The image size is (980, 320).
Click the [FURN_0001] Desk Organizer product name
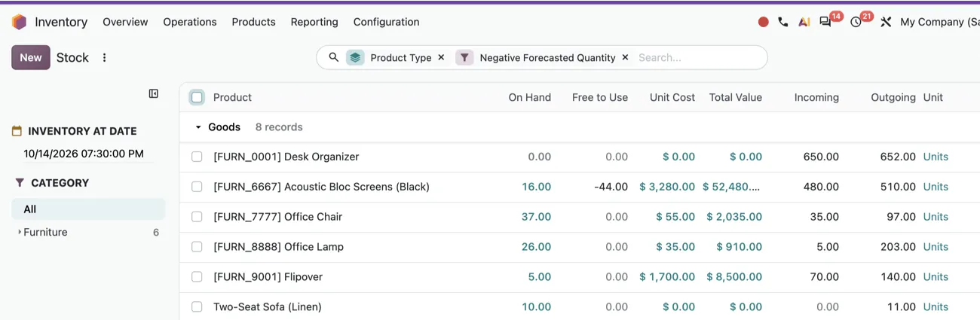(x=286, y=157)
